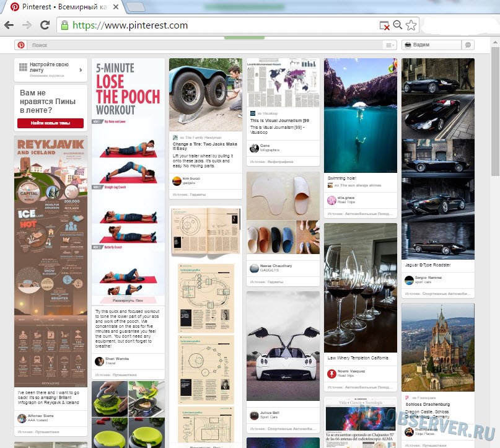Click the red Найти новые темы button
The width and height of the screenshot is (500, 448).
pyautogui.click(x=50, y=123)
